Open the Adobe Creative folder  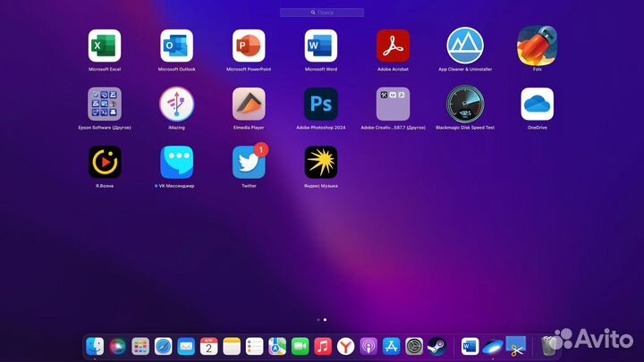[393, 104]
